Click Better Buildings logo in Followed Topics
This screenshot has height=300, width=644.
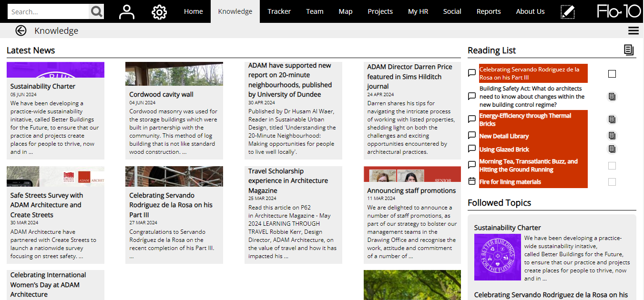497,257
